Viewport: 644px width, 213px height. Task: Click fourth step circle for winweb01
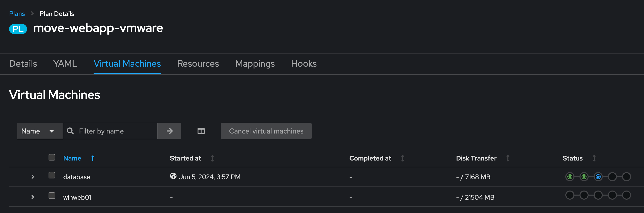click(612, 195)
